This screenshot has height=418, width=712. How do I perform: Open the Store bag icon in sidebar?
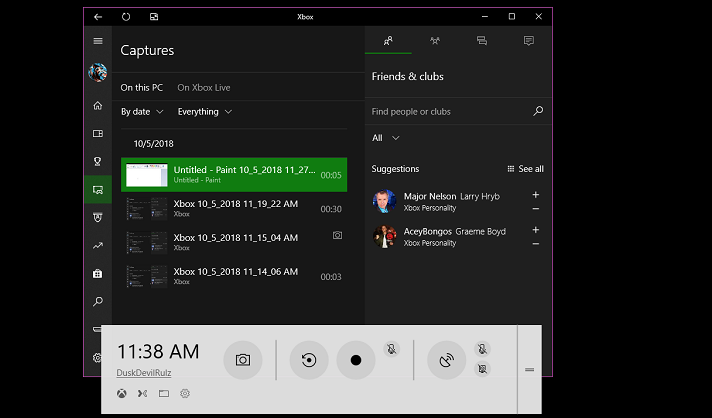(x=98, y=274)
